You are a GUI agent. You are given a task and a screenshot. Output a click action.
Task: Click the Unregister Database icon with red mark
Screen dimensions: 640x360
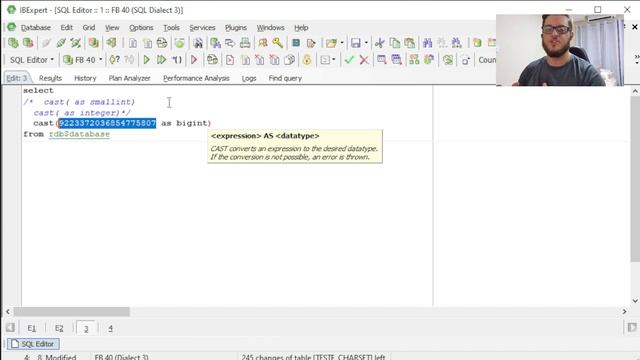[28, 42]
